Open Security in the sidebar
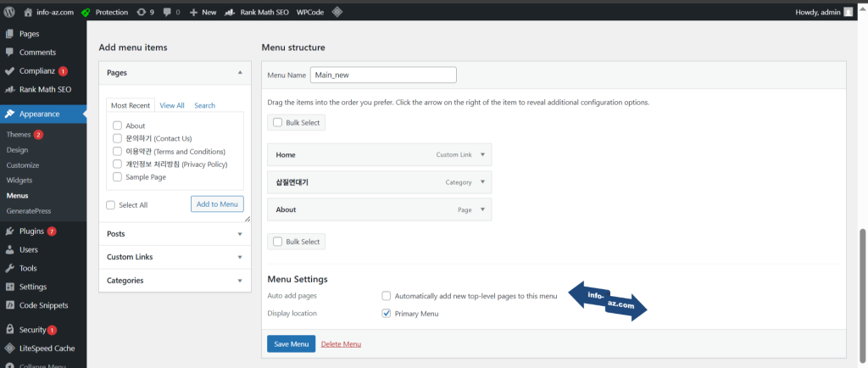The image size is (868, 368). (x=32, y=329)
